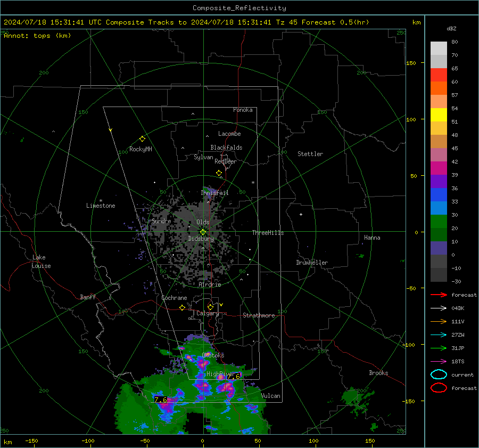The width and height of the screenshot is (479, 448).
Task: Click the asterisk marker above Limestone
Action: point(101,201)
